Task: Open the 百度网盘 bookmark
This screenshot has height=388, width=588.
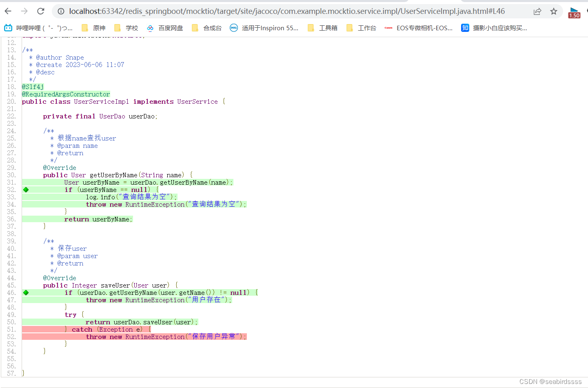Action: [165, 28]
